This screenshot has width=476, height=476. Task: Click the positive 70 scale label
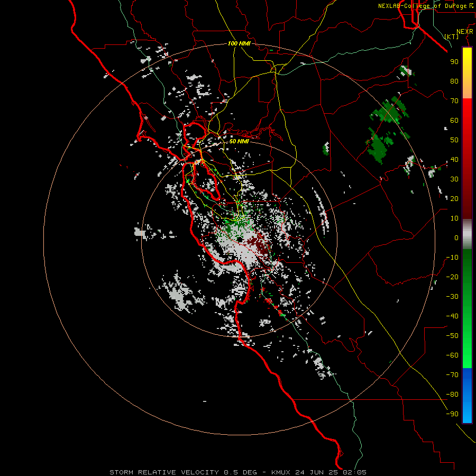click(454, 101)
